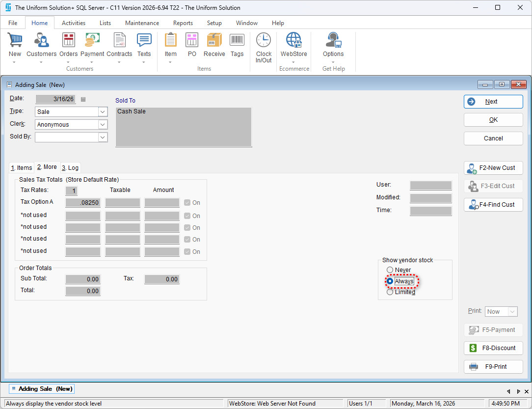Expand the Type dropdown

click(x=103, y=112)
